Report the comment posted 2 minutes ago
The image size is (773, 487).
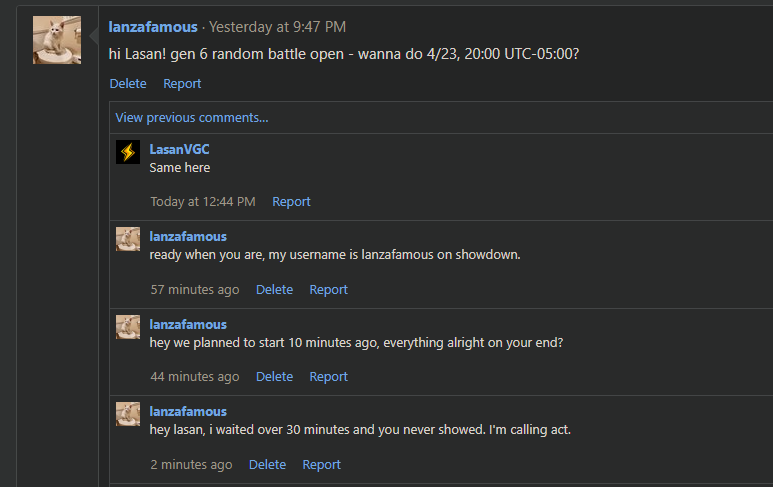[321, 465]
